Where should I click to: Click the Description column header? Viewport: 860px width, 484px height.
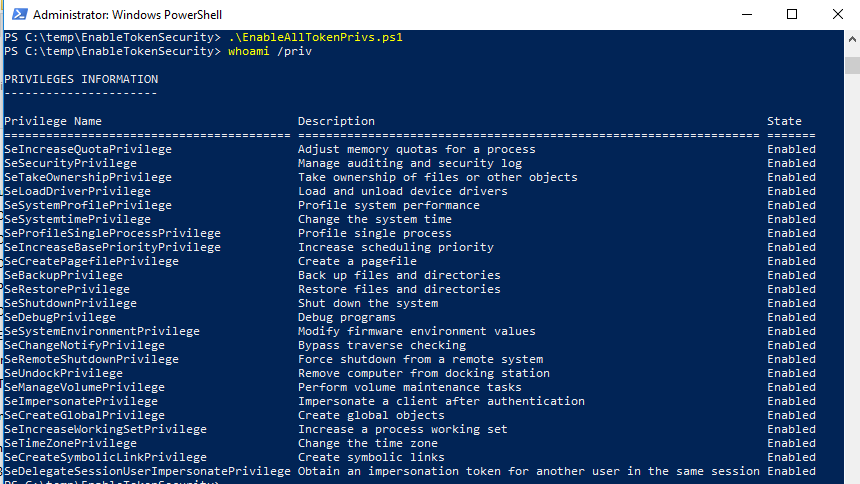(336, 121)
